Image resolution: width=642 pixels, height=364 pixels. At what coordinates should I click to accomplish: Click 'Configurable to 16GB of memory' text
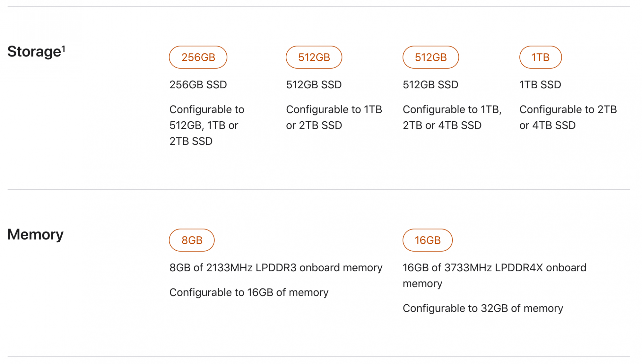tap(249, 292)
